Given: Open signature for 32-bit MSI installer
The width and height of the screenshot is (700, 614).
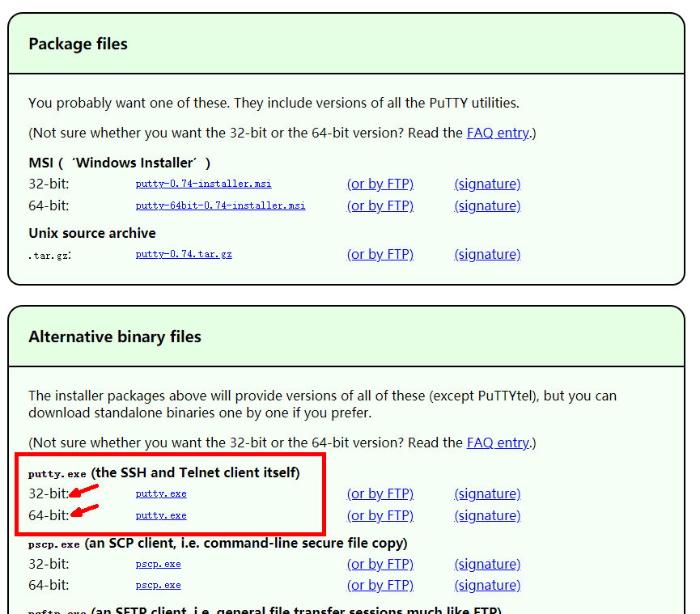Looking at the screenshot, I should coord(487,184).
